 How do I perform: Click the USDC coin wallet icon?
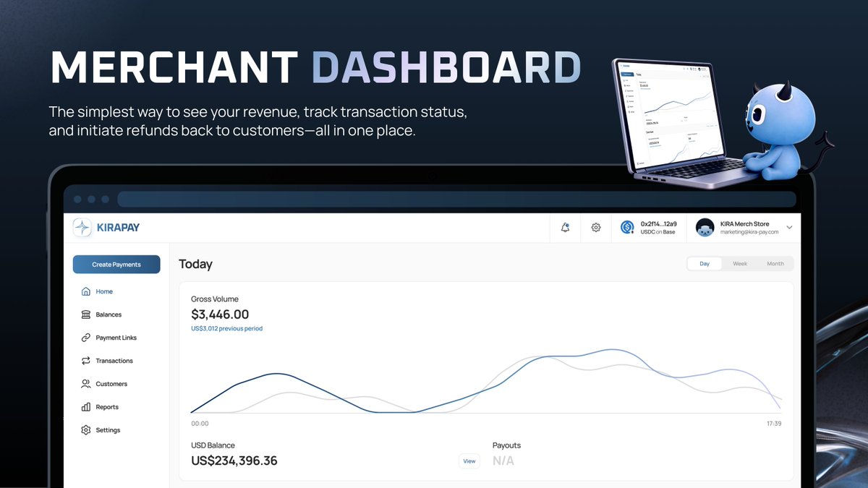[x=628, y=228]
